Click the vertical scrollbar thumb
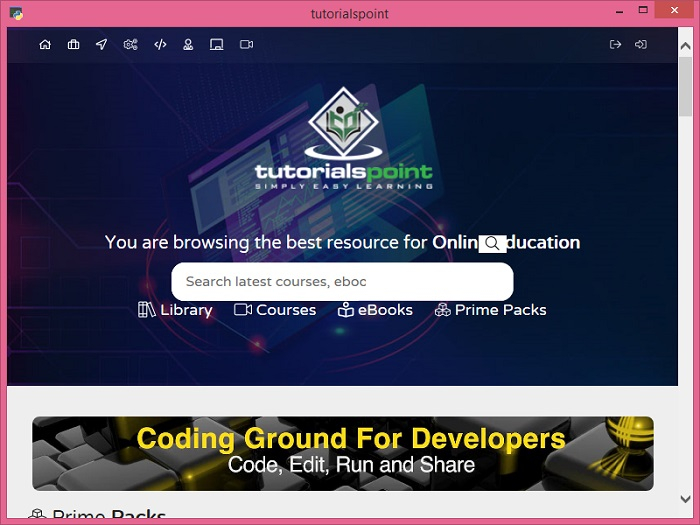 (685, 87)
